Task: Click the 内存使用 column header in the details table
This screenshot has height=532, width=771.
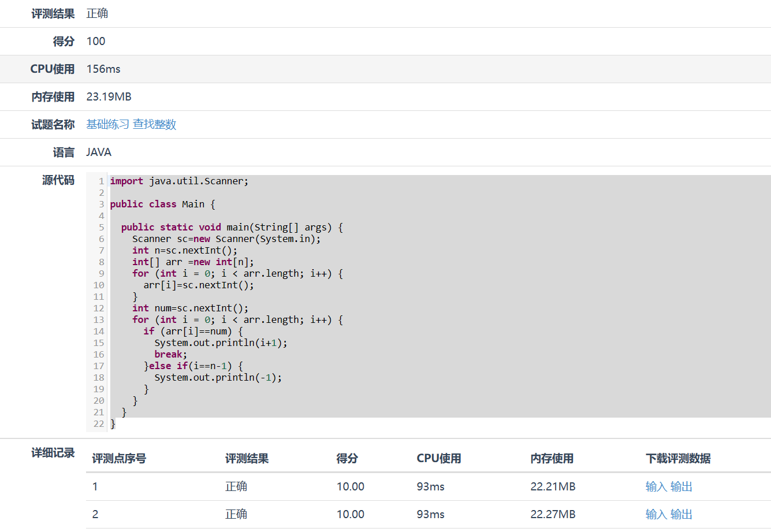Action: (552, 459)
